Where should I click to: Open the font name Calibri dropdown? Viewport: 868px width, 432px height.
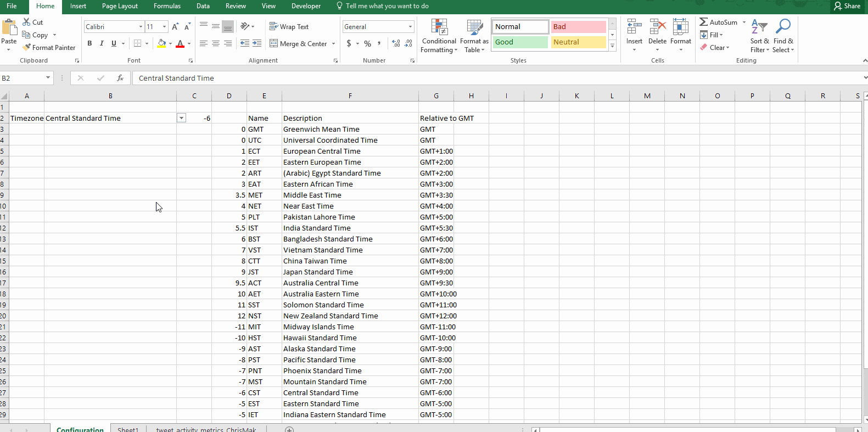click(x=141, y=26)
